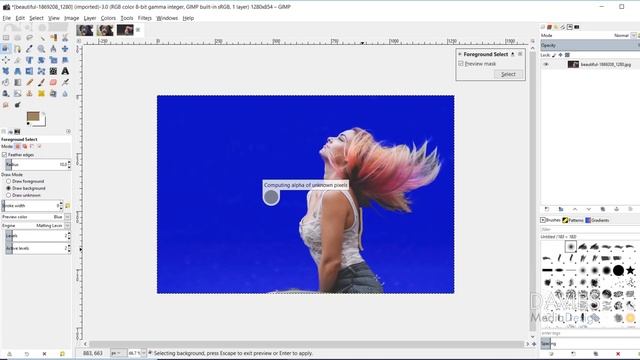Select the Warp Transform tool
This screenshot has width=640, height=360.
(53, 71)
